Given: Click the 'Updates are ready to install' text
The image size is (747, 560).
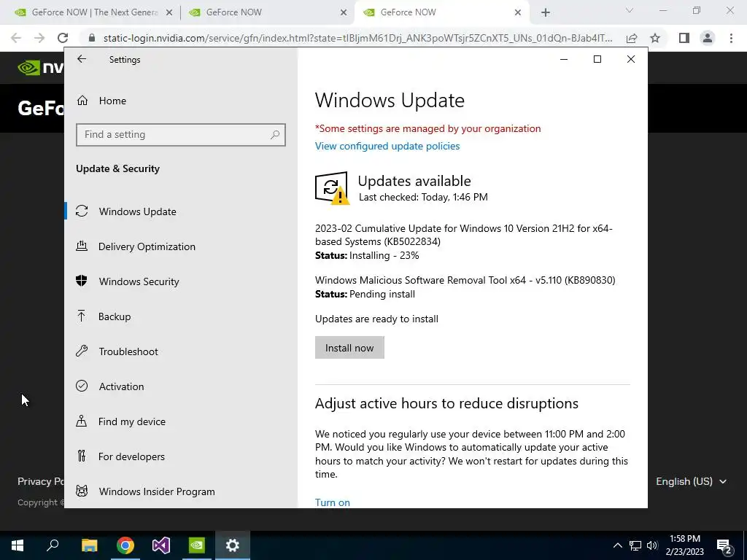Looking at the screenshot, I should click(376, 319).
